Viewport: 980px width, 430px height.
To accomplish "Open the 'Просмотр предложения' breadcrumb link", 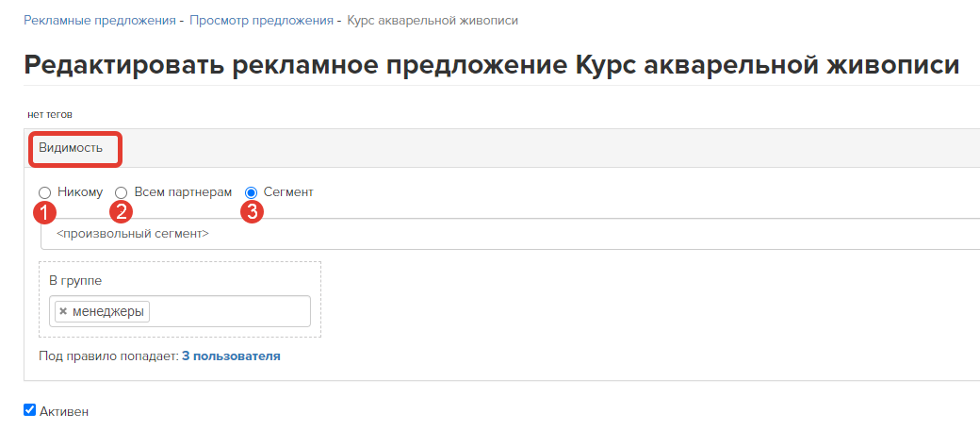I will pos(261,21).
